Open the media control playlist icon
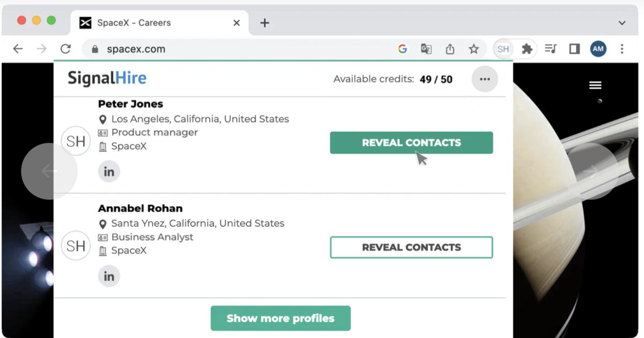The image size is (644, 338). (x=551, y=49)
